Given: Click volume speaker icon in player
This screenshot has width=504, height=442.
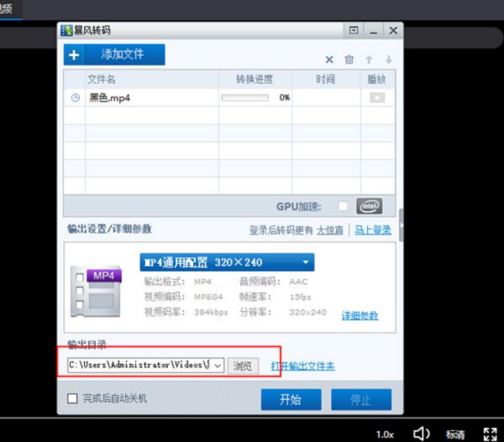Looking at the screenshot, I should pos(421,434).
